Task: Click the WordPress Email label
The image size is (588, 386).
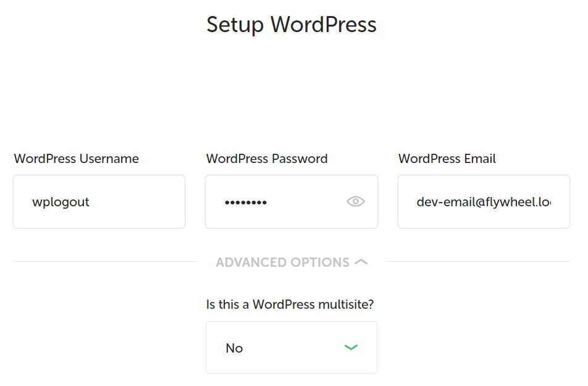Action: [447, 159]
